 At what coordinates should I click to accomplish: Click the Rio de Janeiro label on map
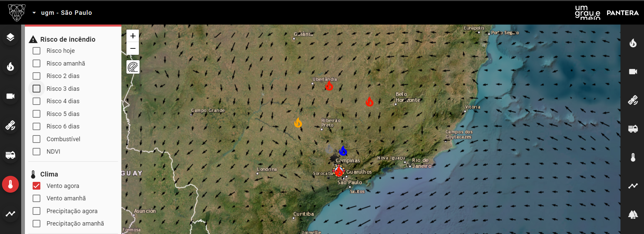point(421,163)
